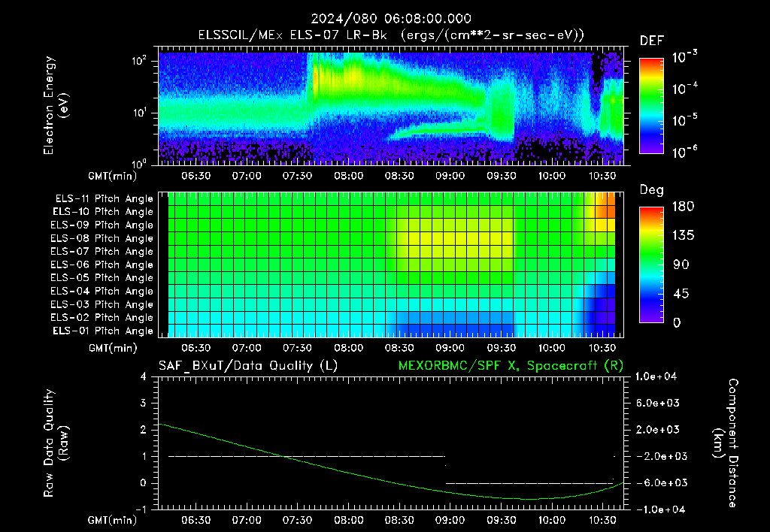Click the 135 value on the Deg scale
This screenshot has width=770, height=532.
[x=683, y=236]
